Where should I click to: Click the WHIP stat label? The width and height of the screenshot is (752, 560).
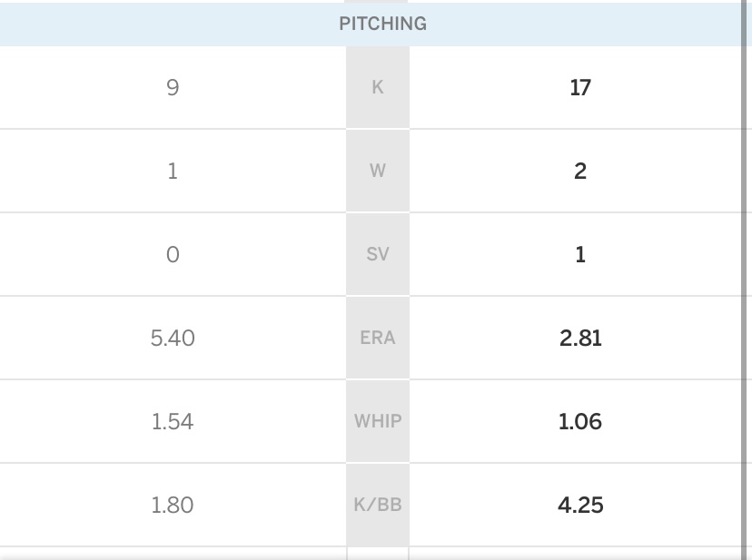[x=378, y=422]
